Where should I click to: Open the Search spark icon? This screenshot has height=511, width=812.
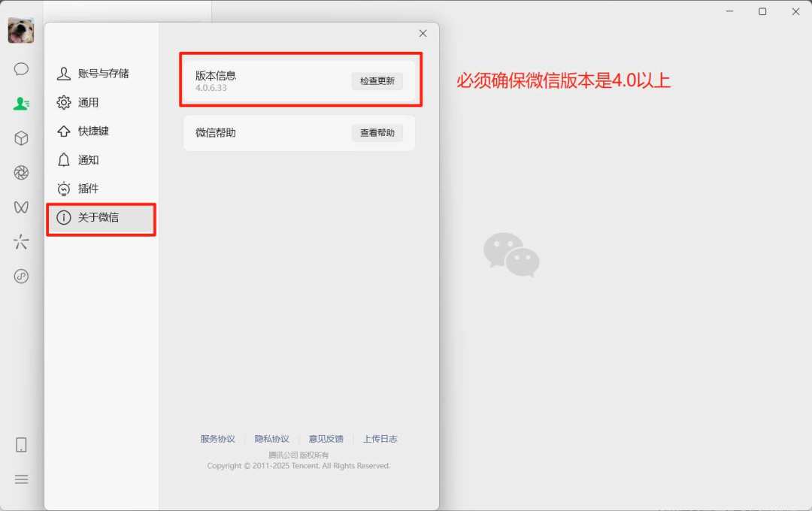[21, 242]
